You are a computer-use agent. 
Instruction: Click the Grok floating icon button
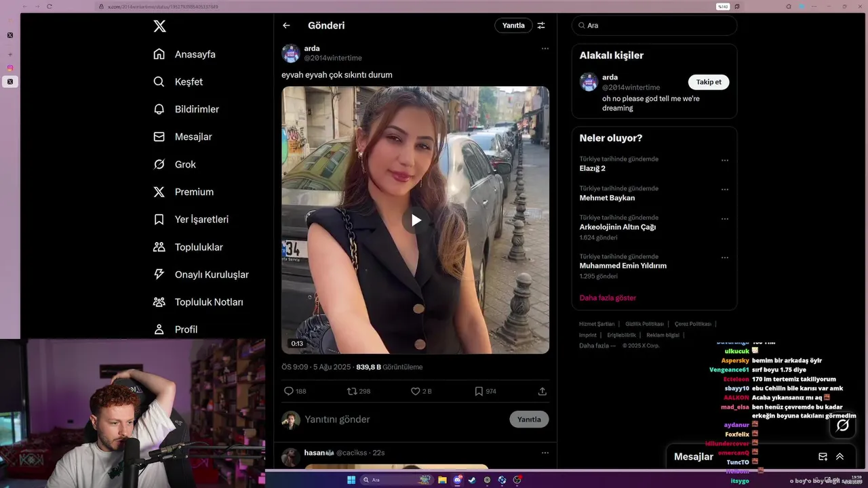tap(843, 426)
